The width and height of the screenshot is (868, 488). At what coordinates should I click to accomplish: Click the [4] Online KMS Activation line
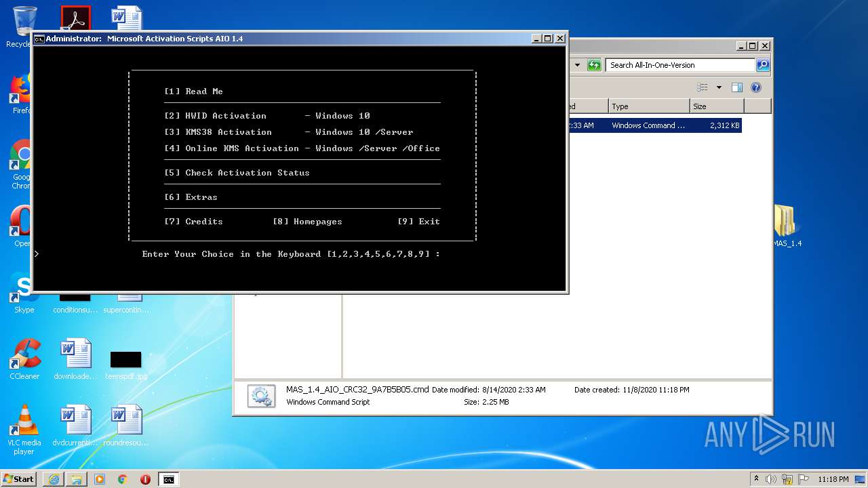pos(302,148)
